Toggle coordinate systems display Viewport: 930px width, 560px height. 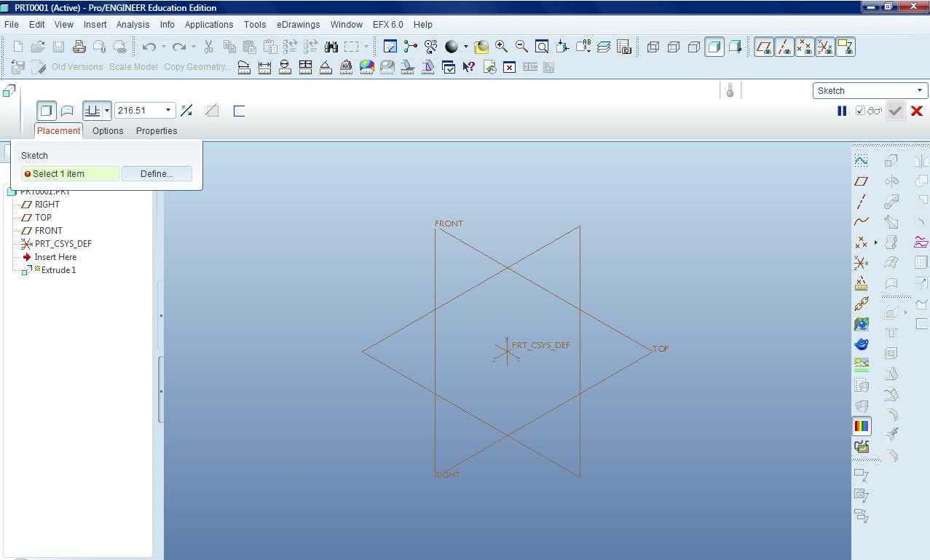(x=825, y=47)
